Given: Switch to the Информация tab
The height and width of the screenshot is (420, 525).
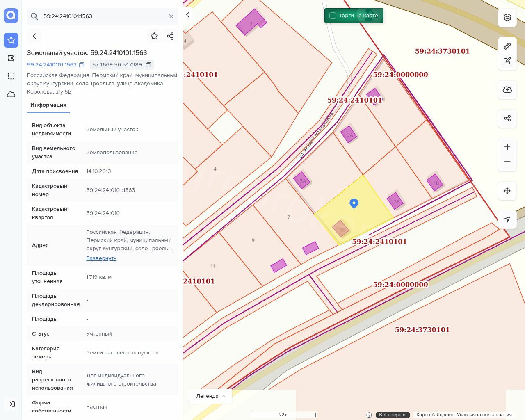Looking at the screenshot, I should point(48,105).
